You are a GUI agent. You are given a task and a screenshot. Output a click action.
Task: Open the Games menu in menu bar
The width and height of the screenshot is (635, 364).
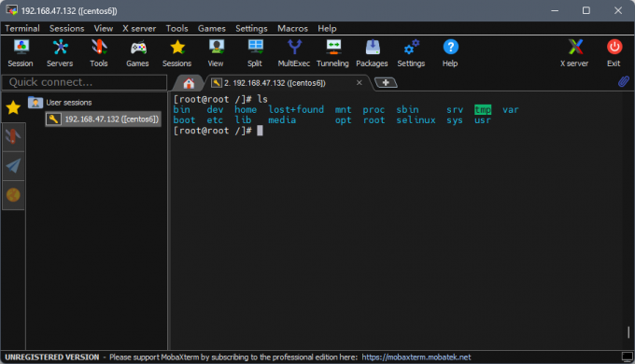pos(212,28)
